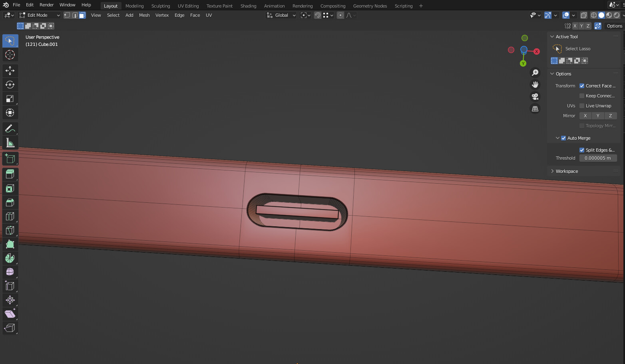Toggle Correct Face Attributes checkbox
This screenshot has height=364, width=625.
pos(582,86)
